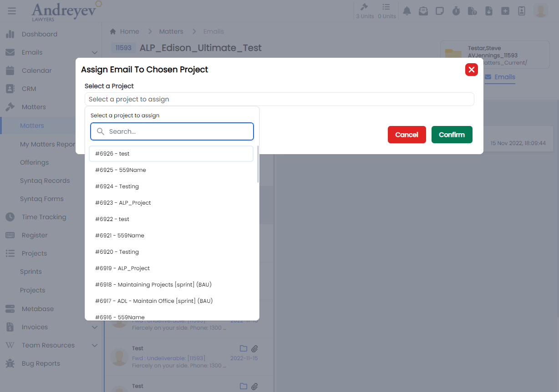Click the notifications bell icon
Screen dimensions: 559x392
point(407,11)
